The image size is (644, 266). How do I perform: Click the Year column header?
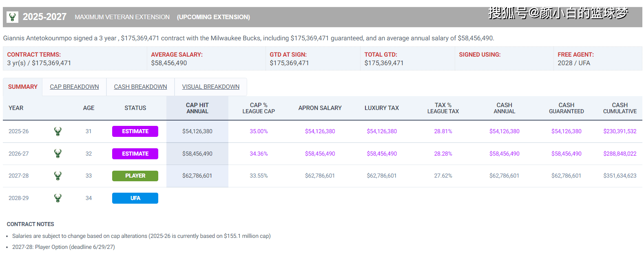16,108
